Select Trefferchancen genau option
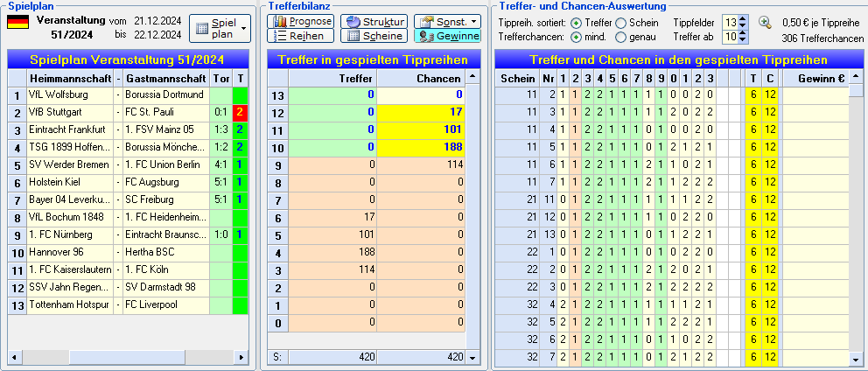 (621, 38)
